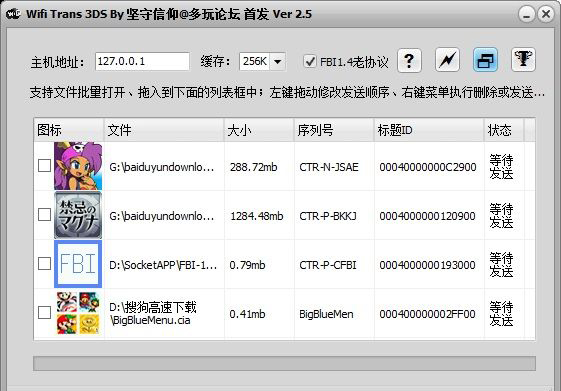Sort by the 文件 column header
Image resolution: width=561 pixels, height=391 pixels.
(x=164, y=130)
